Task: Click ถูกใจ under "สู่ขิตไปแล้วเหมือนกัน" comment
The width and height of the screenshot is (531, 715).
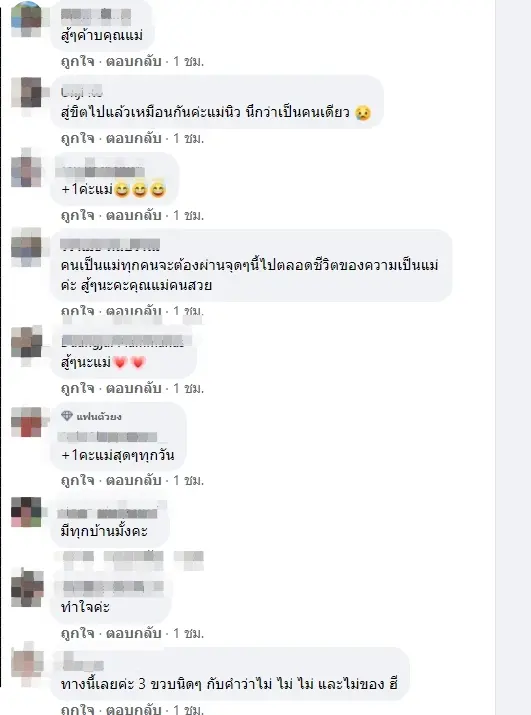Action: tap(78, 138)
